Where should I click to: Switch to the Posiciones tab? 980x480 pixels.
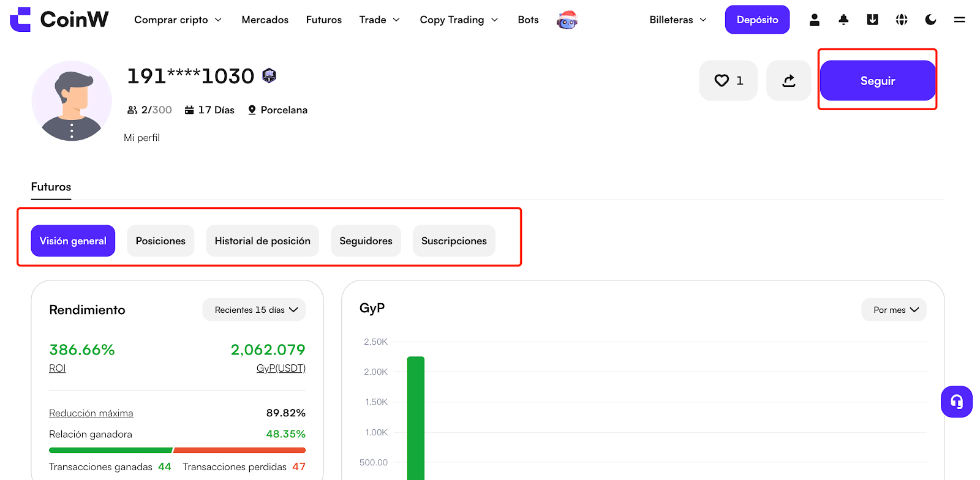(x=160, y=241)
